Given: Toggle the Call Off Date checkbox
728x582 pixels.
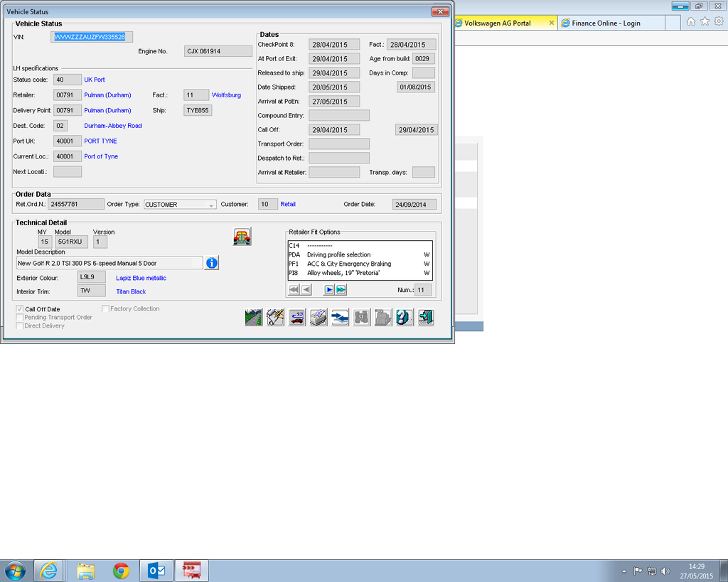Looking at the screenshot, I should [19, 309].
